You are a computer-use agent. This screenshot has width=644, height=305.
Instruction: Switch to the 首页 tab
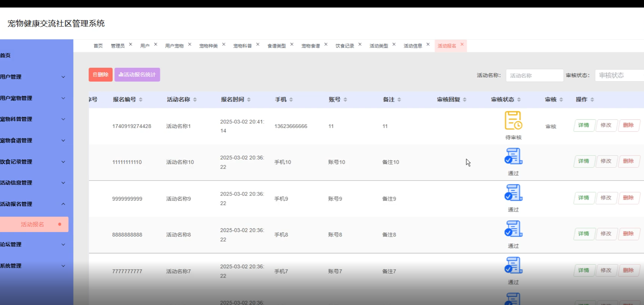pos(98,46)
